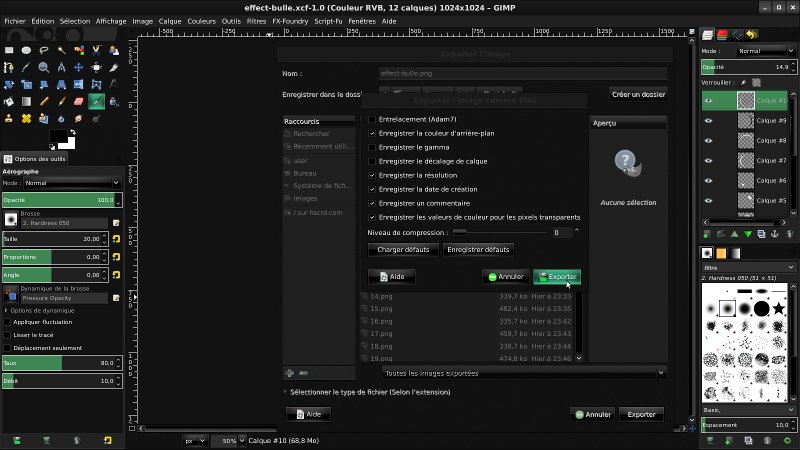Select the Scissors Select tool
800x450 pixels.
click(x=96, y=50)
